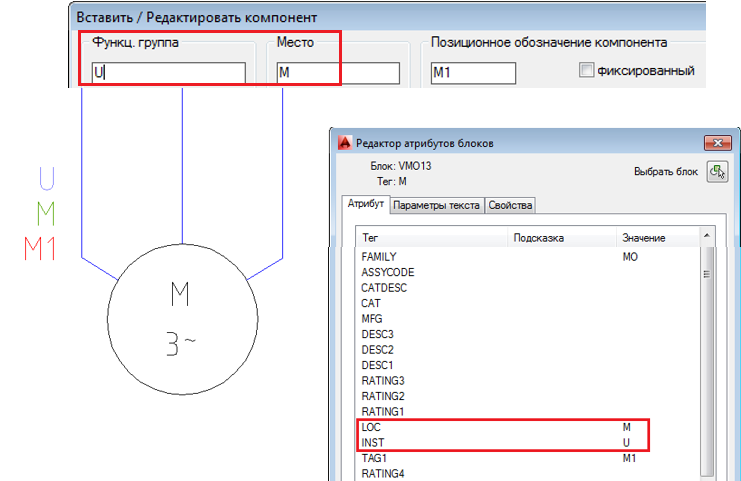The height and width of the screenshot is (481, 741).
Task: Click the green M text in drawing
Action: tap(46, 214)
